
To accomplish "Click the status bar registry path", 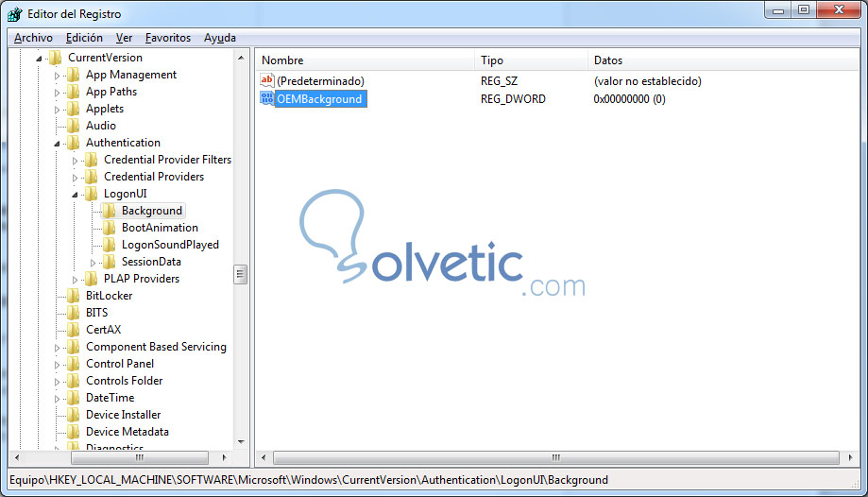I will click(x=308, y=480).
